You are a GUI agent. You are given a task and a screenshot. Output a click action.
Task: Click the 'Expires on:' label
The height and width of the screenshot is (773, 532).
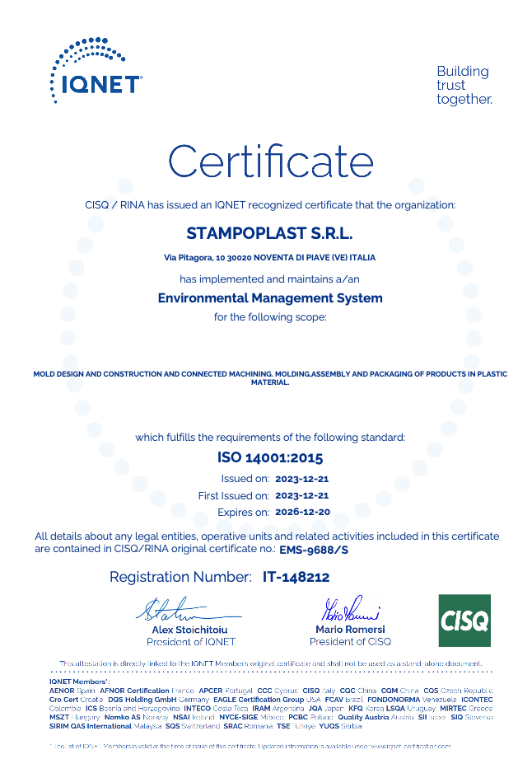[x=243, y=513]
